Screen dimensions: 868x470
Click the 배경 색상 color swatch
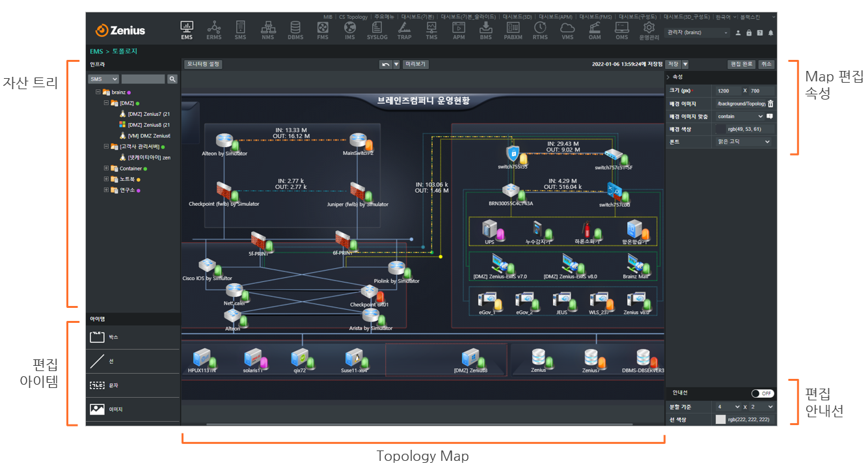pyautogui.click(x=720, y=129)
